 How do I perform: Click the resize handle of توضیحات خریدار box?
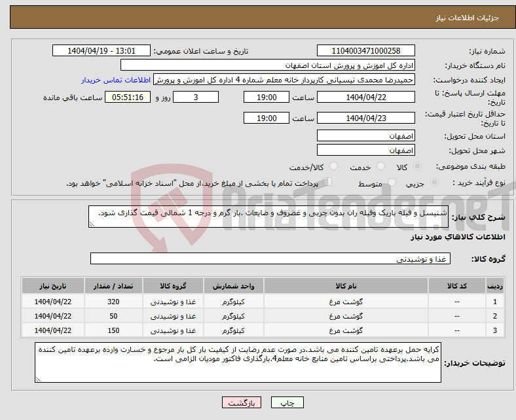[x=38, y=379]
